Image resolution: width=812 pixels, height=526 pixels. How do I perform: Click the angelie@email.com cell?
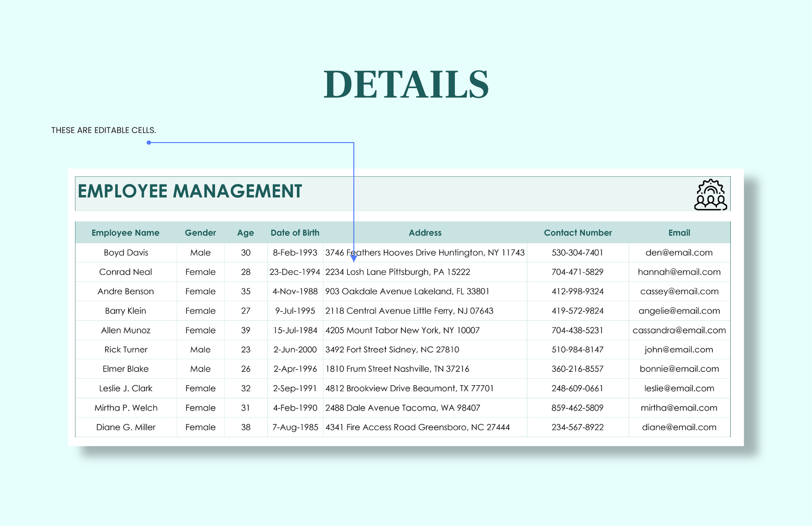point(680,311)
